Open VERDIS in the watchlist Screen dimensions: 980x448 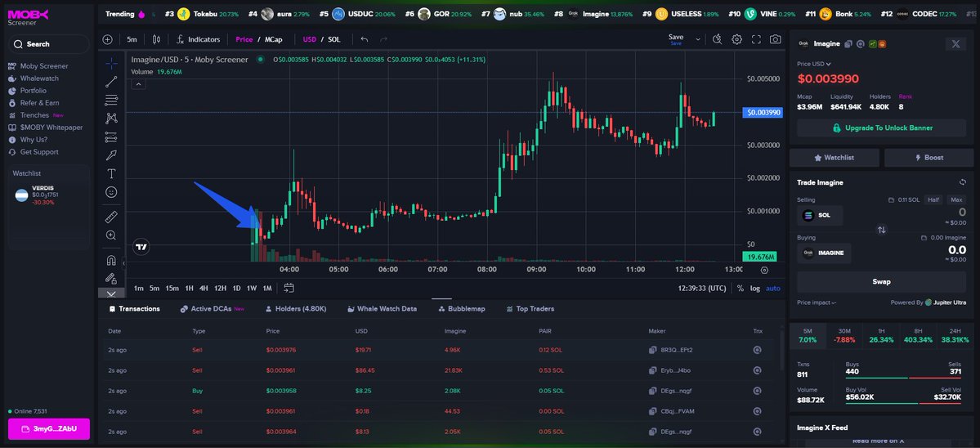point(48,195)
